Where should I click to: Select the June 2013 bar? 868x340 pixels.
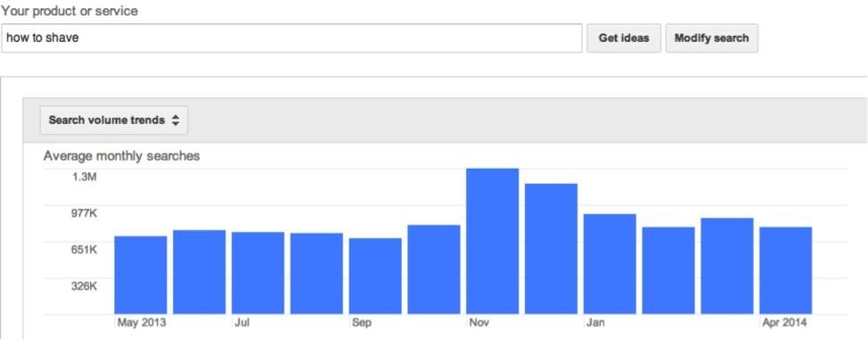pyautogui.click(x=200, y=272)
